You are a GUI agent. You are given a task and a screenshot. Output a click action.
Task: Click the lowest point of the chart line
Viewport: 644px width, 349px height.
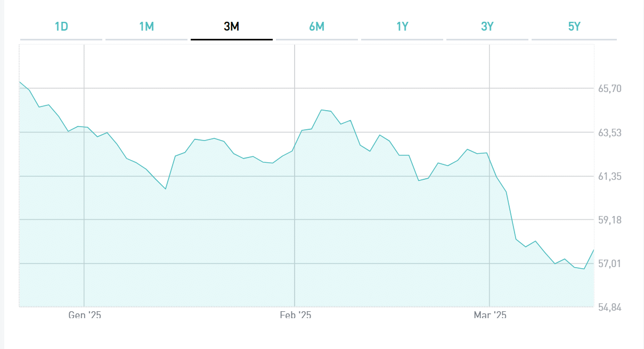[584, 269]
